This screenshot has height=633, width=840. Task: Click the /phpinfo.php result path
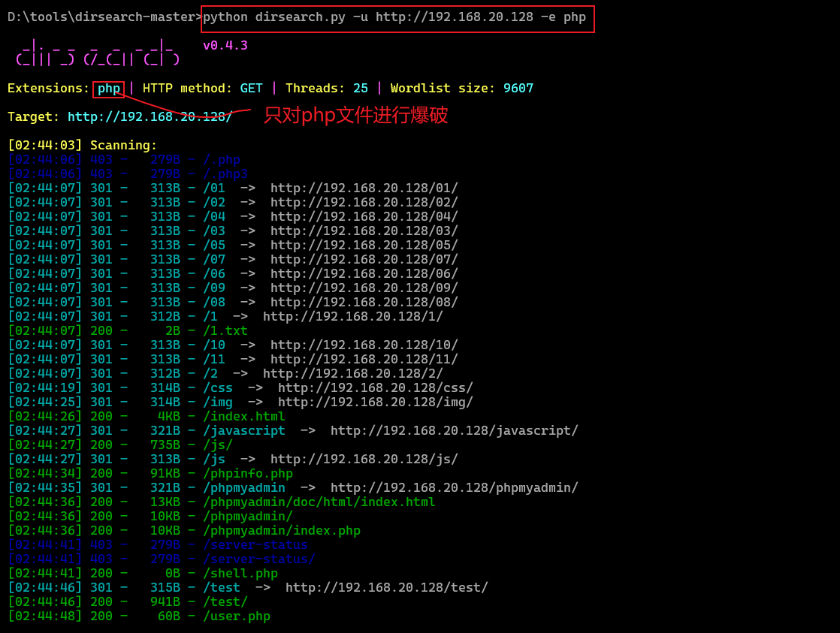(x=248, y=473)
